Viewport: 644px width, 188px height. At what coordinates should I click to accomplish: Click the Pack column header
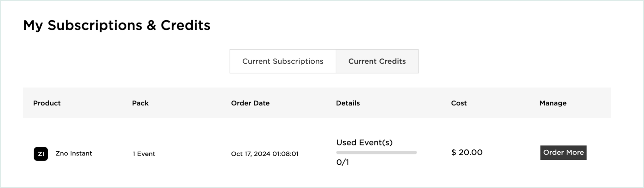140,103
